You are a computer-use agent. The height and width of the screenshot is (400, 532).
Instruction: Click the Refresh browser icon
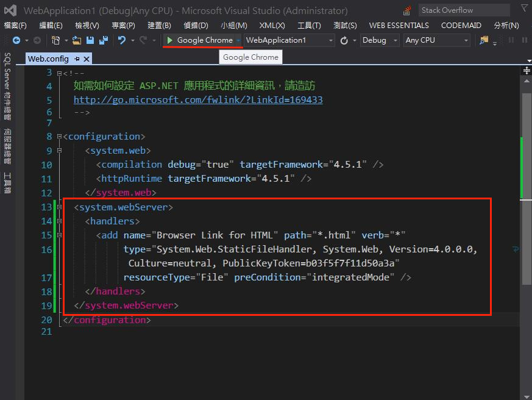(344, 40)
